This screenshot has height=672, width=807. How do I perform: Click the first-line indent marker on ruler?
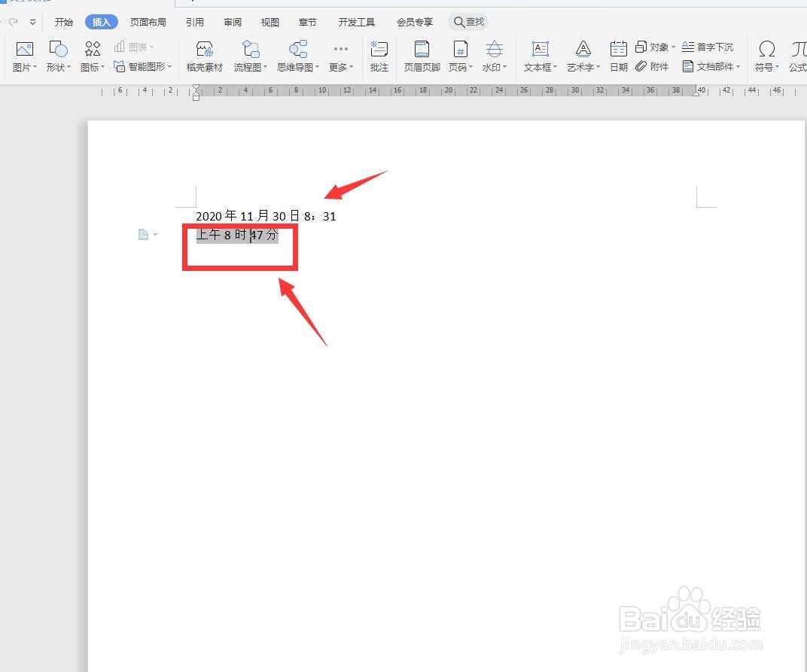point(196,88)
